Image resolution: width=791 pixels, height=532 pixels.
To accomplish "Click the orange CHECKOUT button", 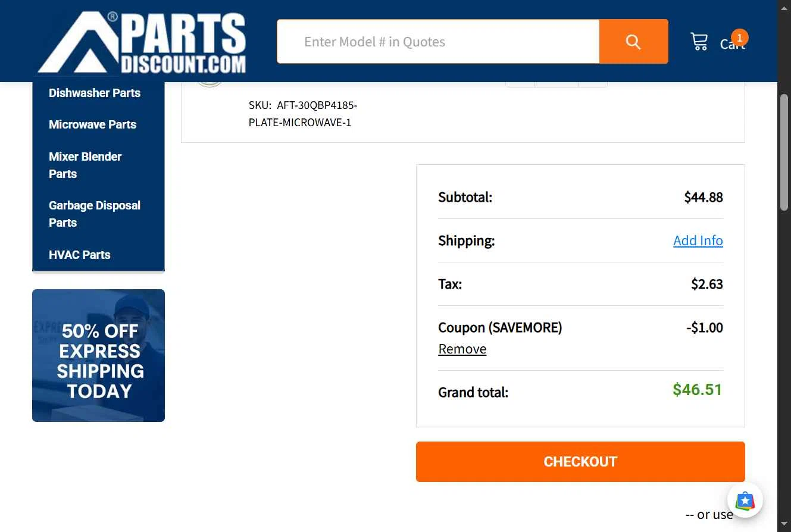I will 580,462.
